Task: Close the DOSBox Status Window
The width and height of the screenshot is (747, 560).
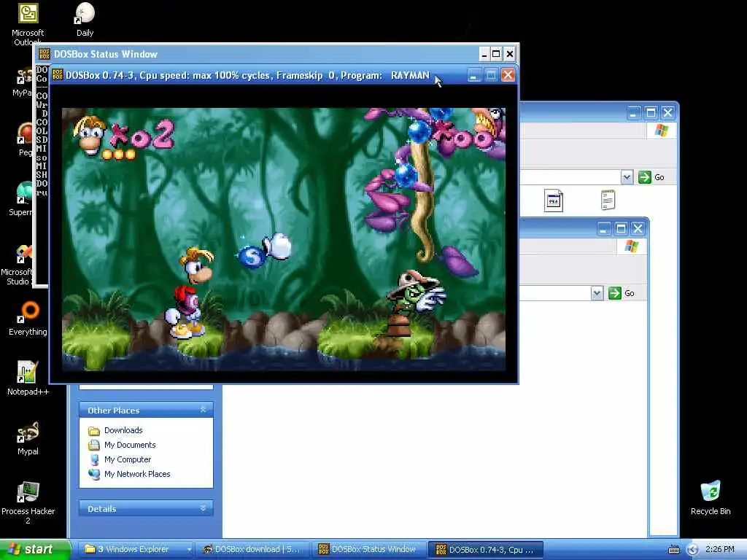Action: pos(509,54)
